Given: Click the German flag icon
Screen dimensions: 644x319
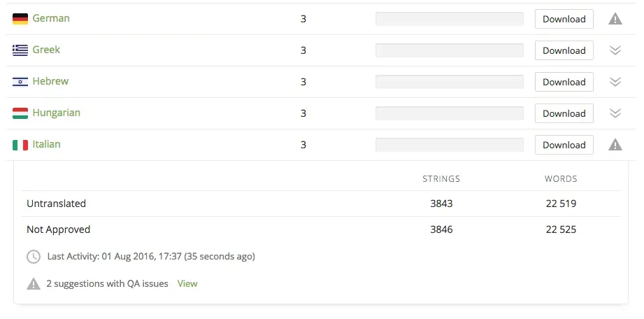Looking at the screenshot, I should (x=20, y=19).
